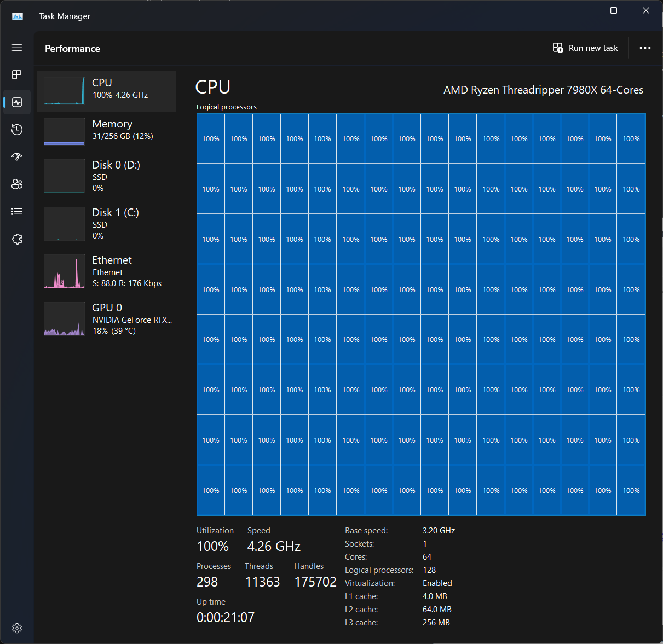This screenshot has height=644, width=663.
Task: Open the three-dot more options menu
Action: click(x=645, y=48)
